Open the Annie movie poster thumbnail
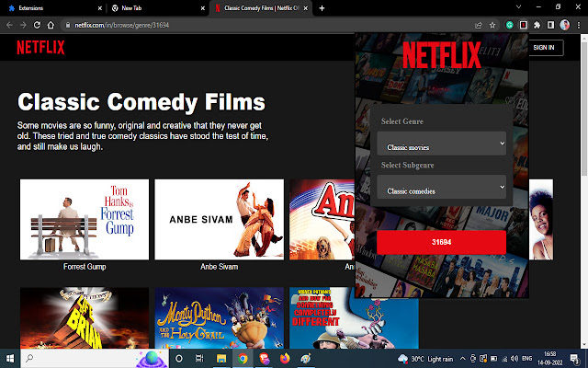Image resolution: width=588 pixels, height=368 pixels. [322, 219]
